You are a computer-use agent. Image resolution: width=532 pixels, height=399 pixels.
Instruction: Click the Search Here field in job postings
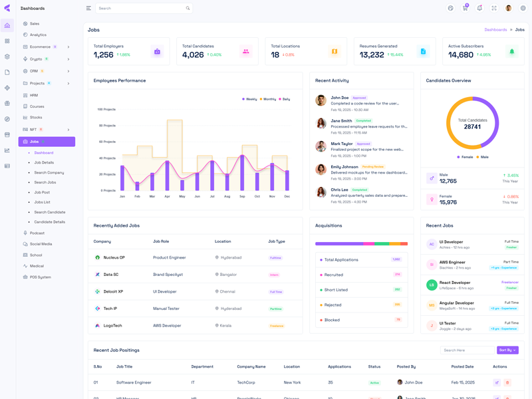tap(467, 350)
